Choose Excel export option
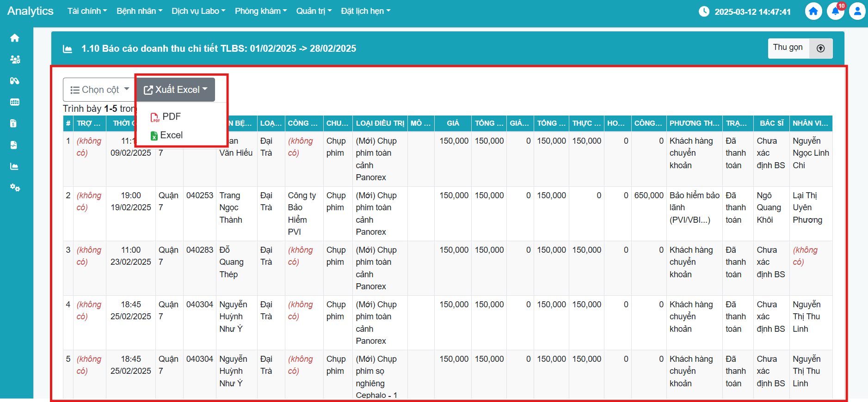868x402 pixels. tap(171, 135)
